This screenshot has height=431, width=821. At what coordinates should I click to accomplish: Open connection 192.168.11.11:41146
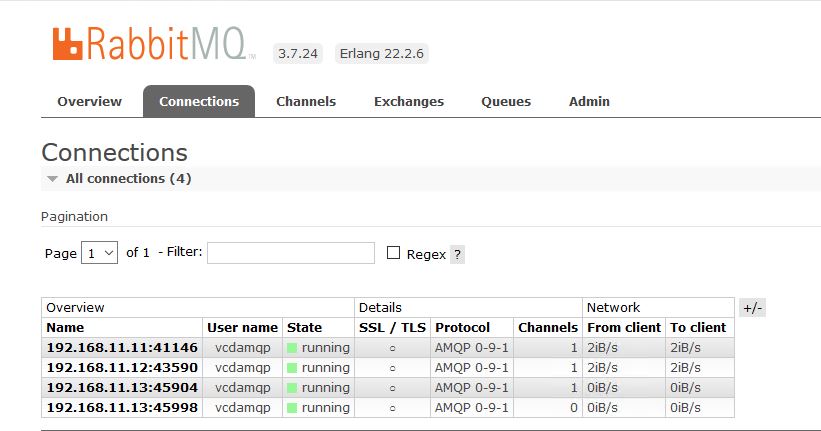pyautogui.click(x=122, y=348)
